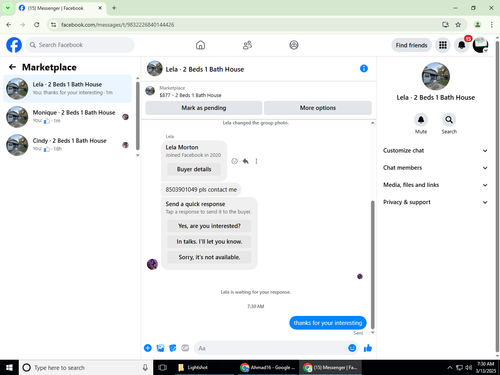Open tab search dropdown in Chrome
The height and width of the screenshot is (375, 500).
click(8, 8)
